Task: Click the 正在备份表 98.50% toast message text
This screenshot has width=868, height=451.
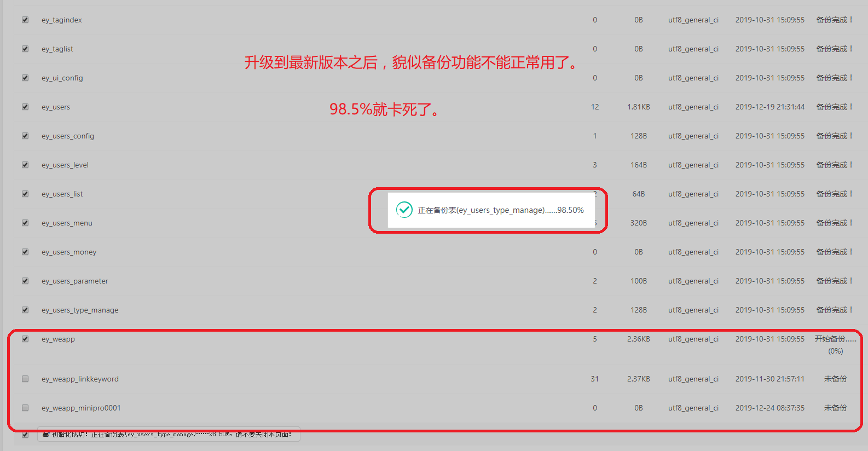Action: pyautogui.click(x=501, y=210)
